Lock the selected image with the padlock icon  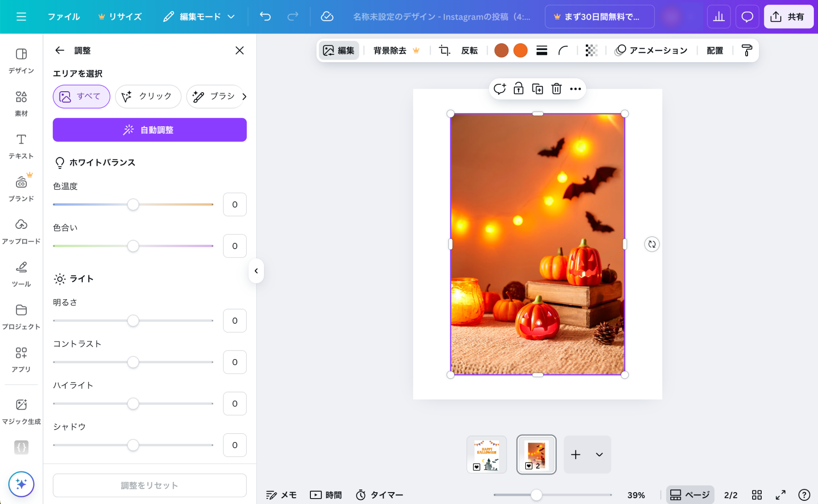coord(519,89)
